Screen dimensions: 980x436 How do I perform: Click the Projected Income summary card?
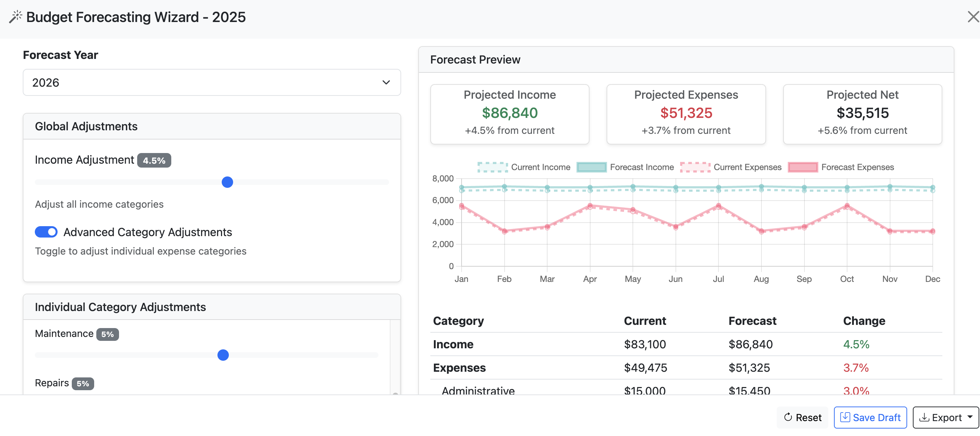510,114
